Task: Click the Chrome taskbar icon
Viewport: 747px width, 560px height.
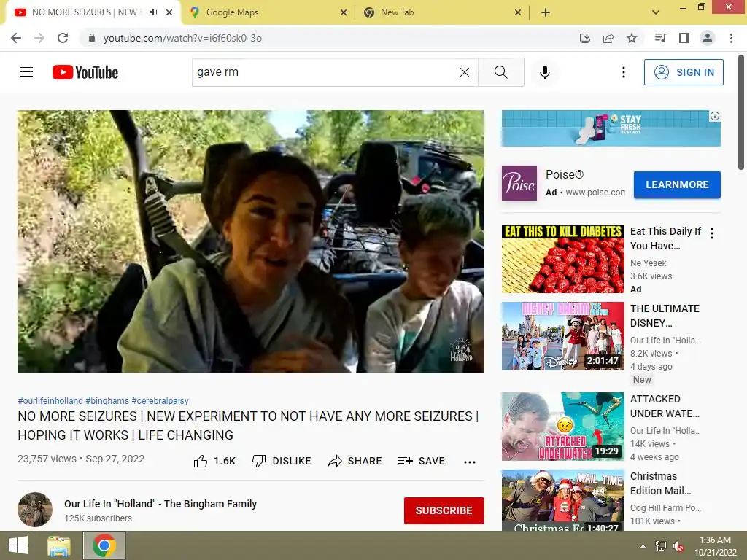Action: (x=104, y=545)
